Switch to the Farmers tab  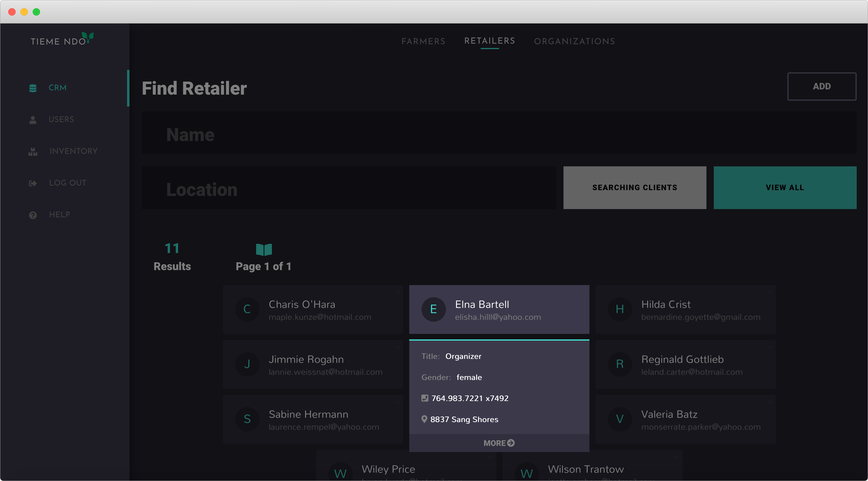[423, 42]
